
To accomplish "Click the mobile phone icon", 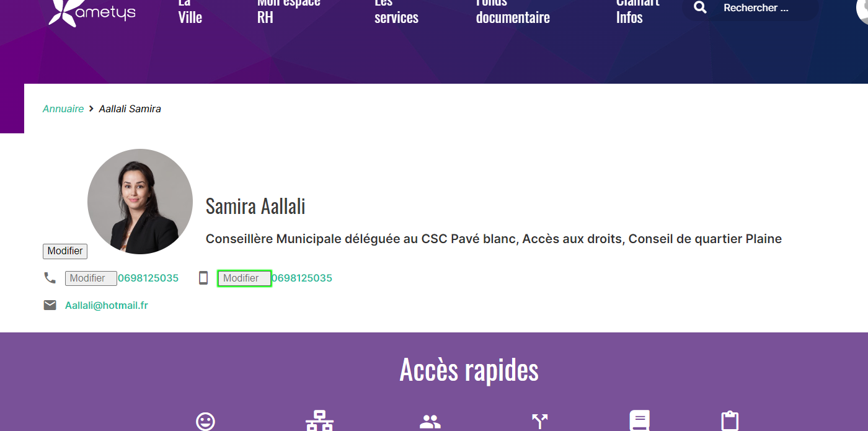I will (203, 278).
